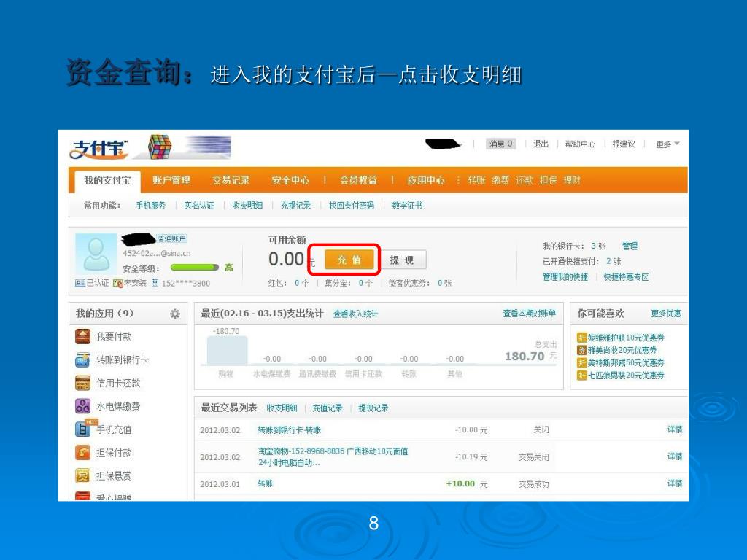Click 查看收入统计 link
The width and height of the screenshot is (747, 560).
(x=355, y=314)
